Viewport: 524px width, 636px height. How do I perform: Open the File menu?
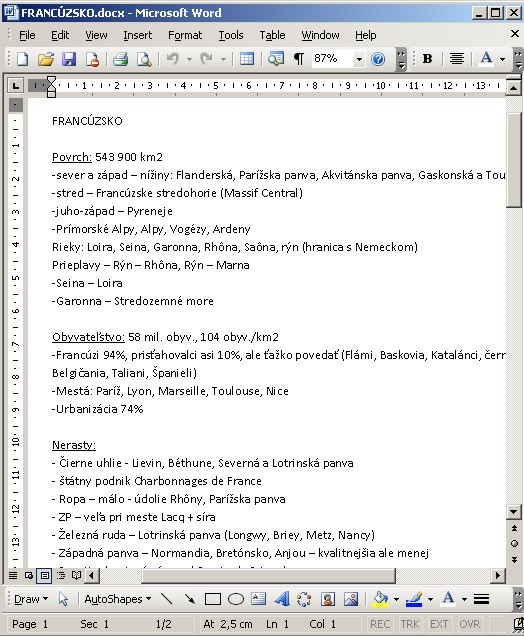(27, 35)
